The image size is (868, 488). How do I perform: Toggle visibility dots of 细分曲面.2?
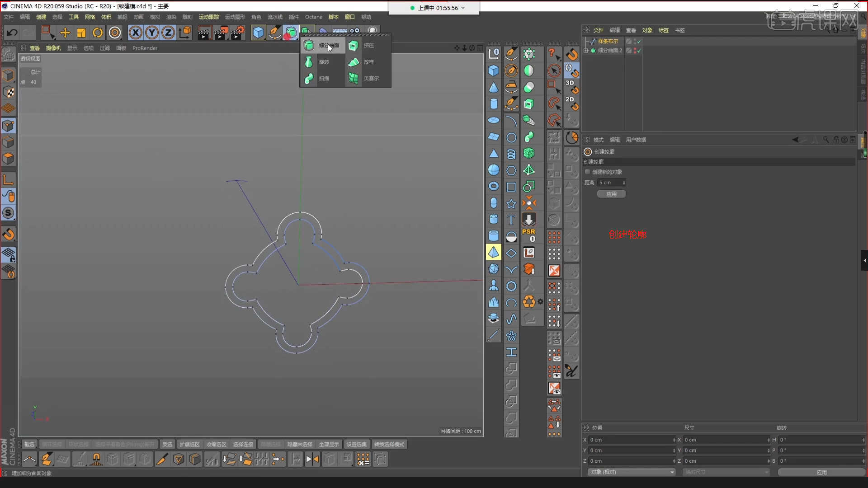click(635, 51)
